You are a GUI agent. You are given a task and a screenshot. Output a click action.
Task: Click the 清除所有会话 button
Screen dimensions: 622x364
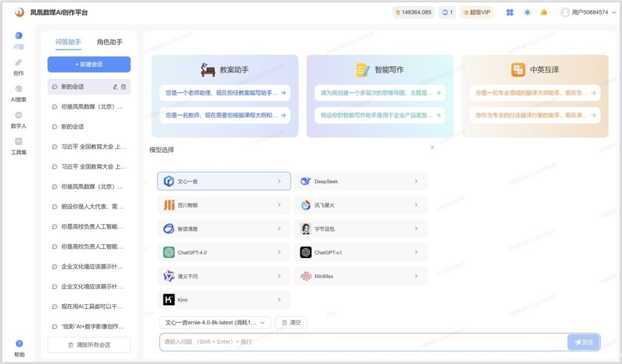click(x=89, y=345)
